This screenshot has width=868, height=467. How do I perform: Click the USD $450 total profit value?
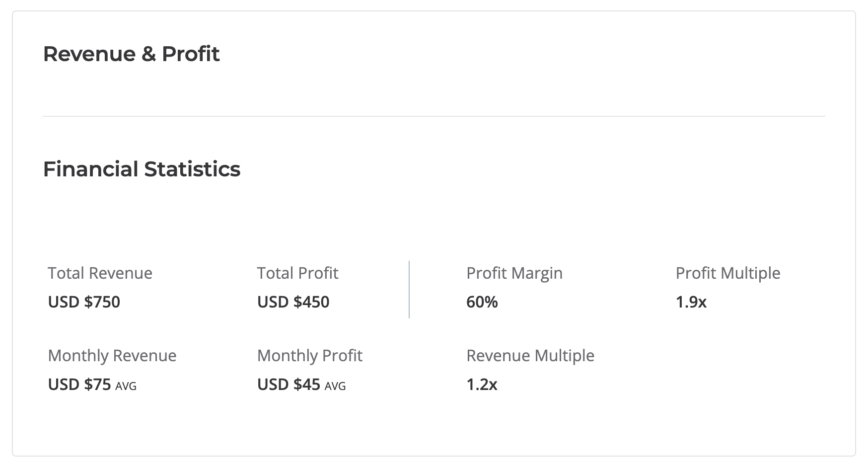(293, 302)
